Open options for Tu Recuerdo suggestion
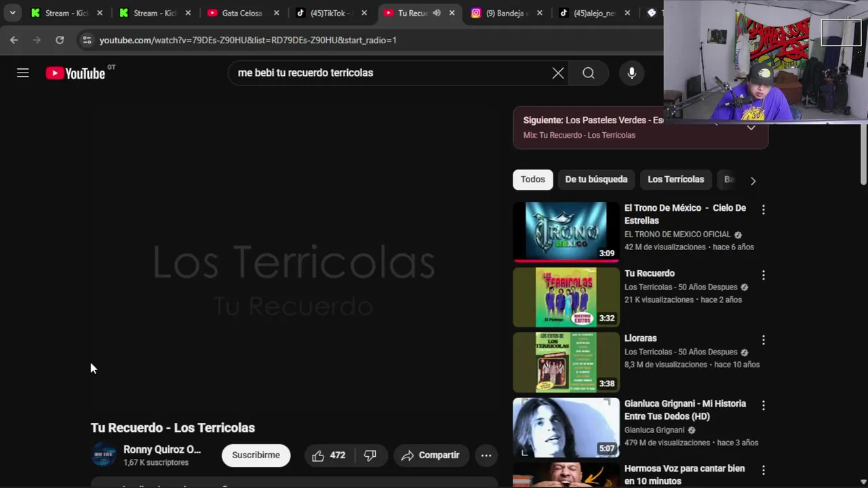 (764, 275)
